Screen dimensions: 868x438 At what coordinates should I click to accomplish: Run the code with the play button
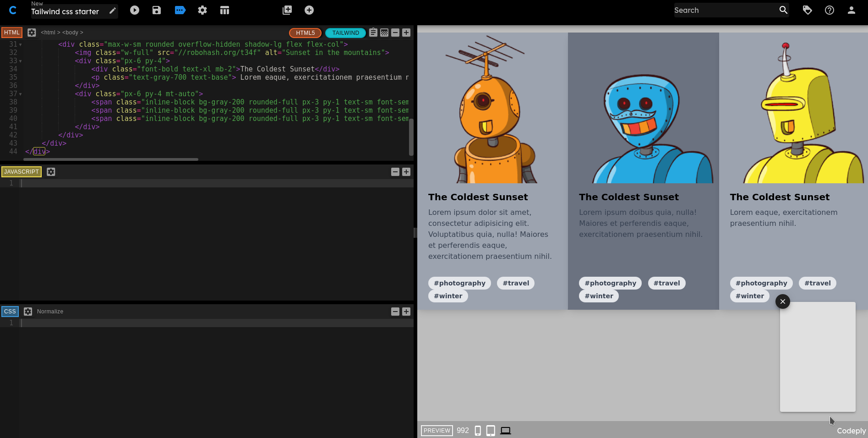pos(134,10)
